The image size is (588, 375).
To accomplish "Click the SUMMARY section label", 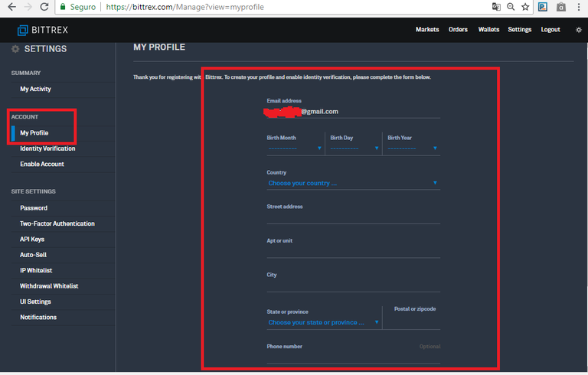I will point(26,73).
